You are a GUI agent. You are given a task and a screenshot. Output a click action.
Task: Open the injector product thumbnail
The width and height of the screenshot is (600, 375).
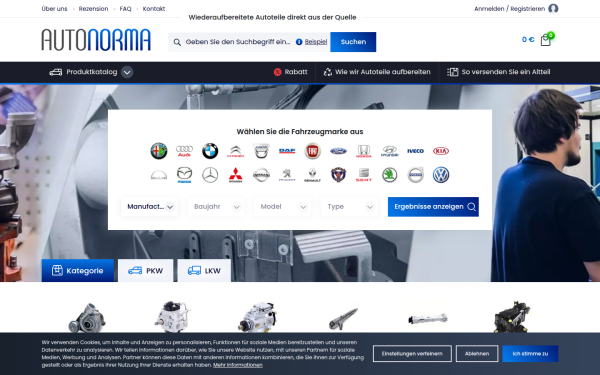click(343, 318)
